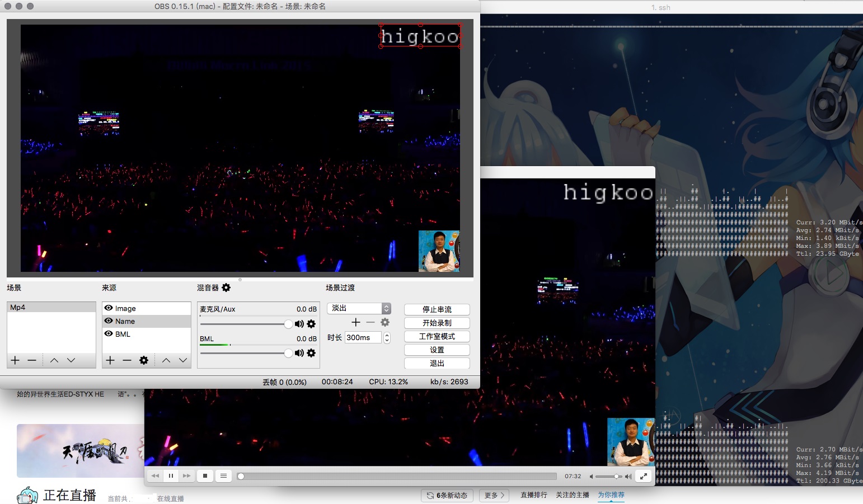This screenshot has height=504, width=863.
Task: Open the 淡出 transition dropdown
Action: click(x=359, y=308)
